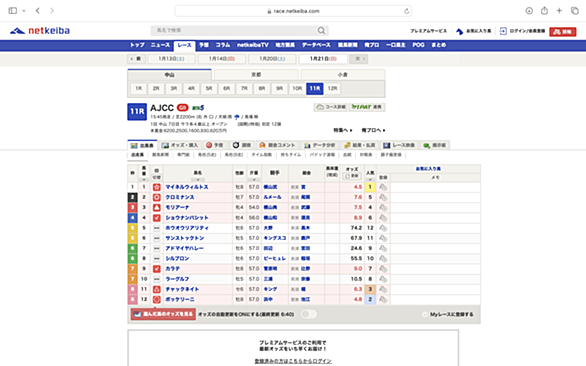Toggle mark for ショウナンバシット row
The width and height of the screenshot is (586, 366).
tap(157, 218)
